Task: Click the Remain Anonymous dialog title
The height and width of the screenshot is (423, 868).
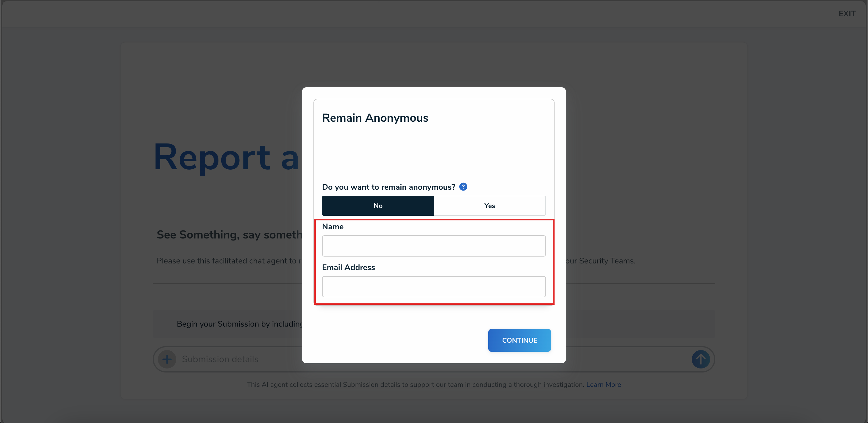Action: point(375,118)
